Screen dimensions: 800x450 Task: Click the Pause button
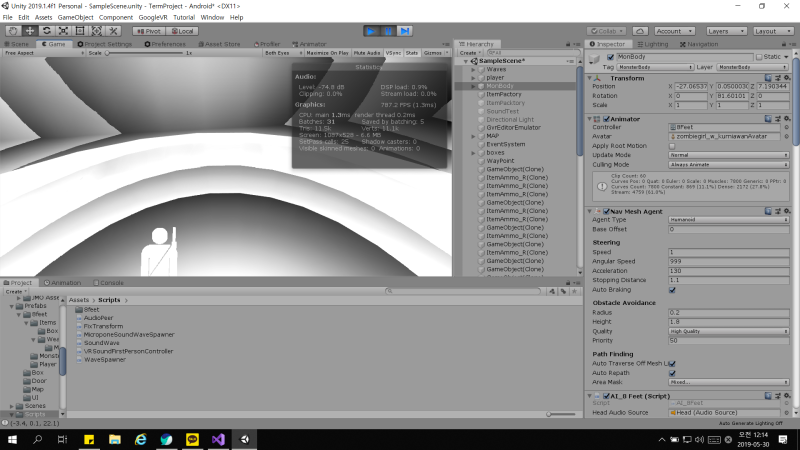[x=388, y=31]
